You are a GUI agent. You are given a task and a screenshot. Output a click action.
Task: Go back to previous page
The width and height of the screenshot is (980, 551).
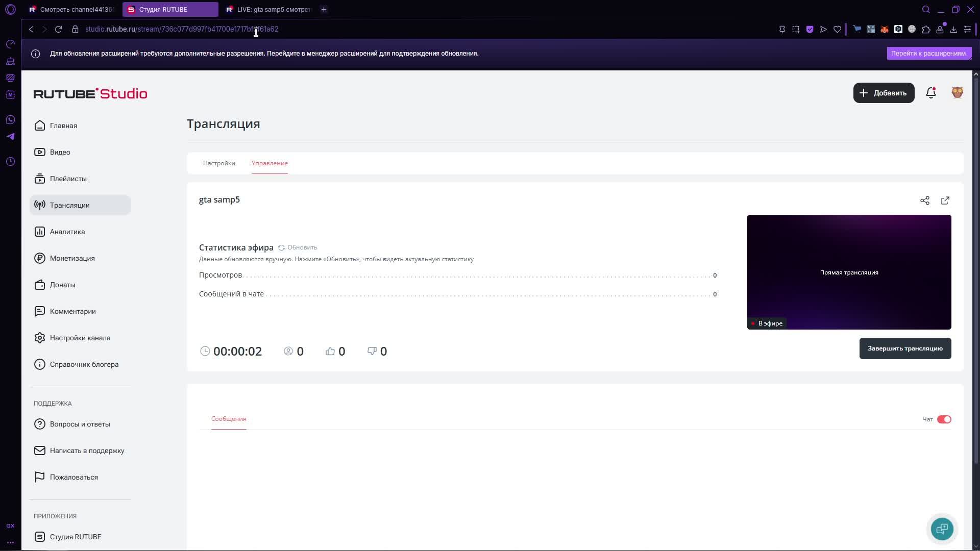pyautogui.click(x=31, y=30)
